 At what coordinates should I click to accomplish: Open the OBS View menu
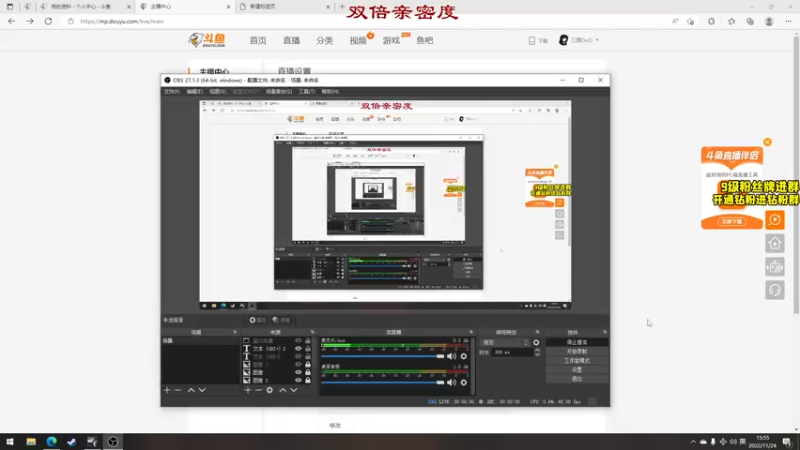(217, 91)
